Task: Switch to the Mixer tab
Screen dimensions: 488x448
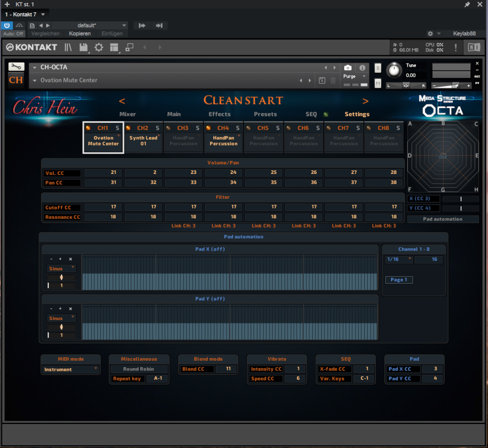Action: point(128,114)
